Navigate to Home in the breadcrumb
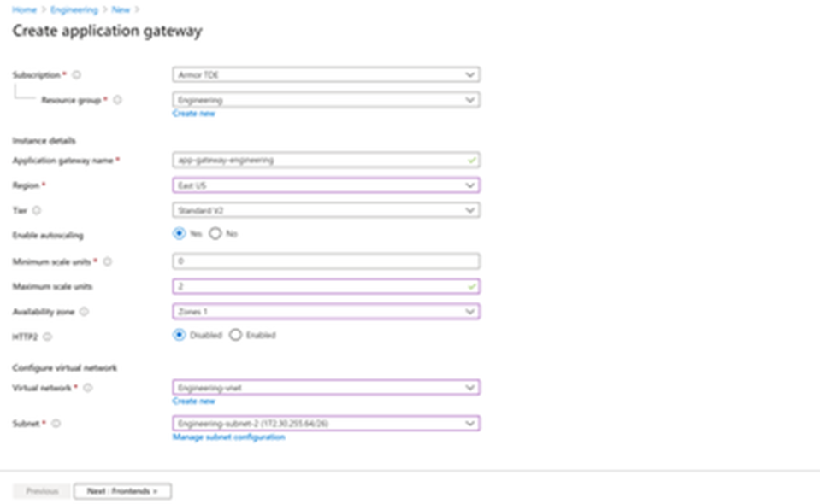Screen dimensions: 820x504 23,9
